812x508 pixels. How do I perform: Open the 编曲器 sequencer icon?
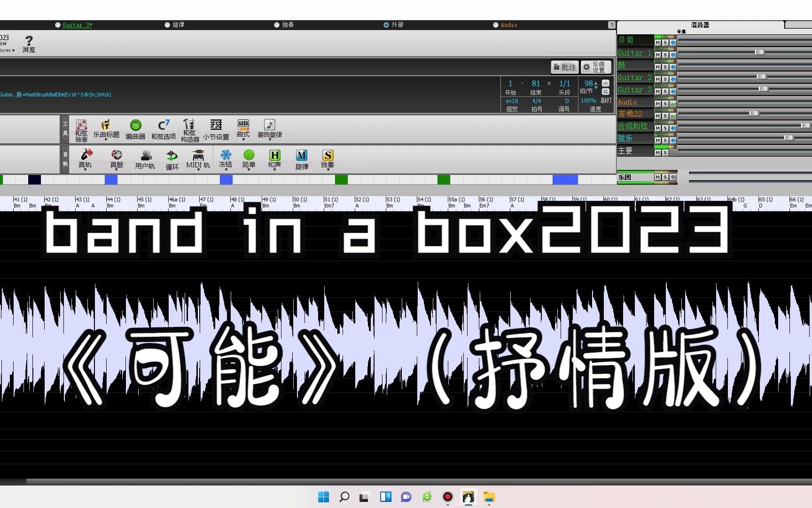pos(135,129)
